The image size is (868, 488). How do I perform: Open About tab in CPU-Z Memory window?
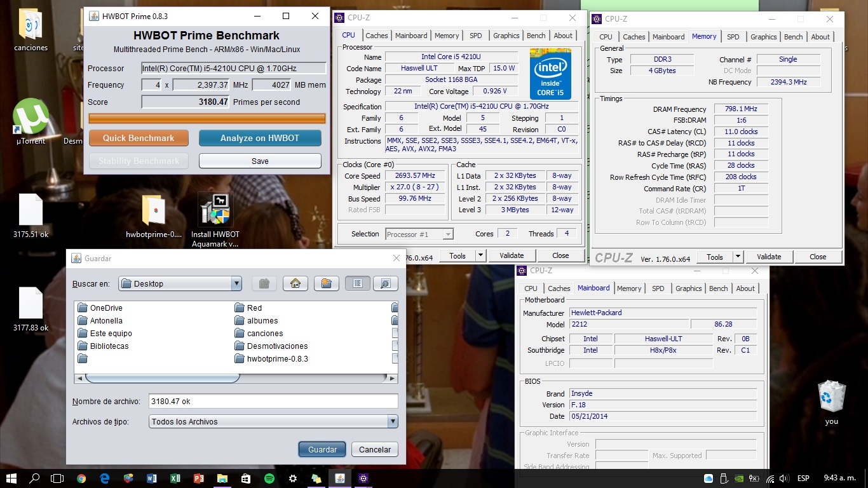tap(820, 37)
